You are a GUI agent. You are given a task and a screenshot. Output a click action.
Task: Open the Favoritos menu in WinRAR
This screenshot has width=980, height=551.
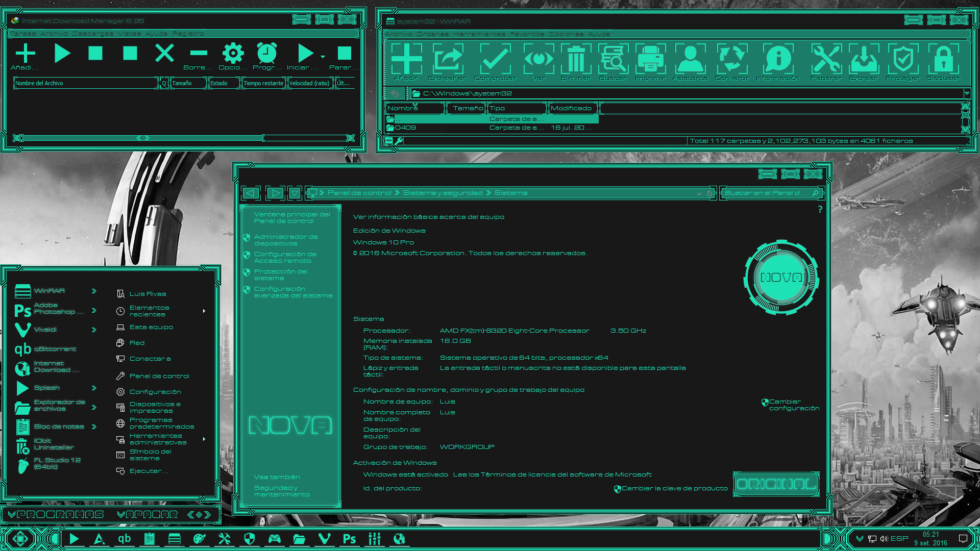coord(527,34)
